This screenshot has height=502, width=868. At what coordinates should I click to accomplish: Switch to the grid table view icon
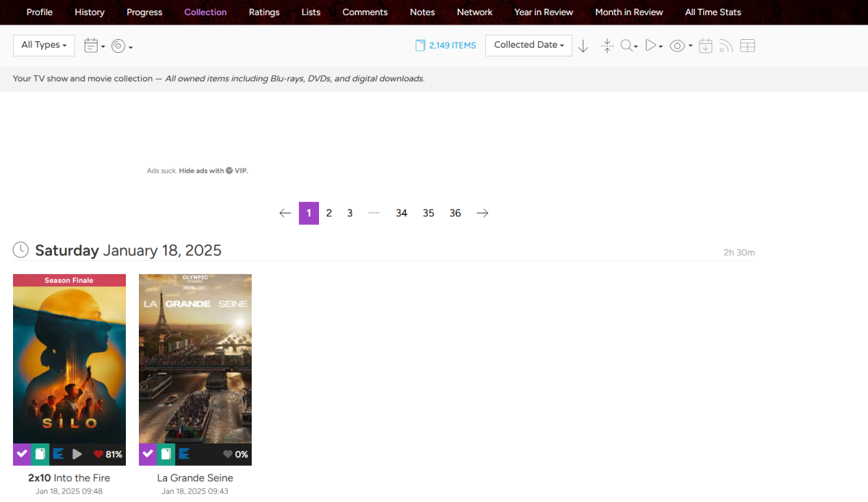tap(747, 46)
